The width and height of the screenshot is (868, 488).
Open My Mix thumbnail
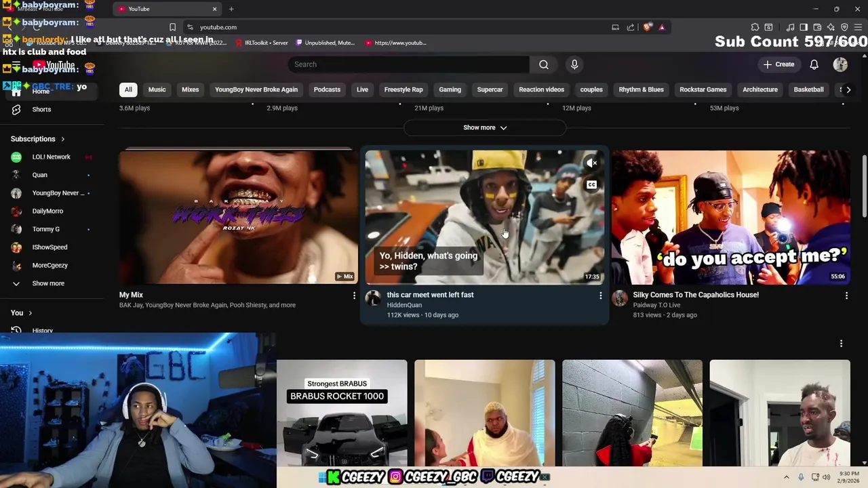[x=238, y=217]
